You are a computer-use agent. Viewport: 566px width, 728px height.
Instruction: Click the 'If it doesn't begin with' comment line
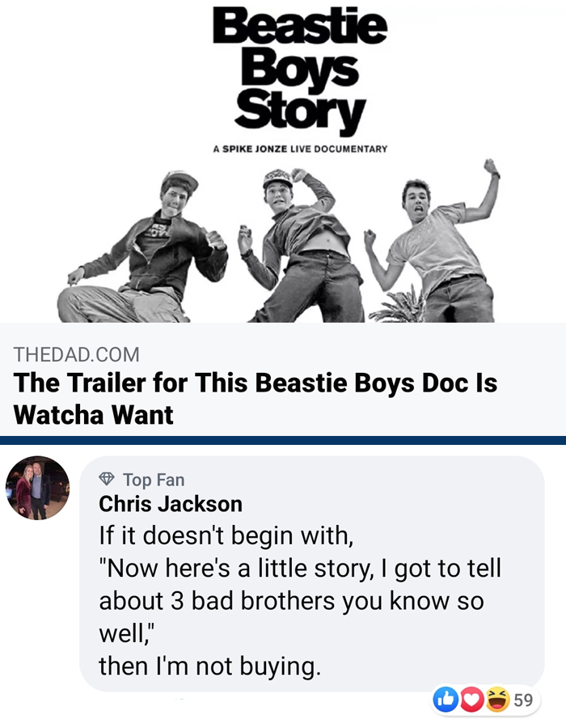click(x=226, y=535)
